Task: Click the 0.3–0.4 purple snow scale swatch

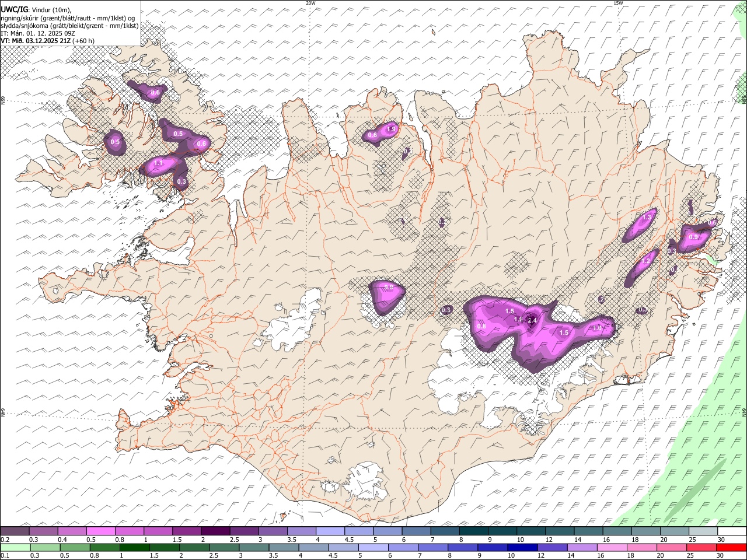Action: pos(43,531)
